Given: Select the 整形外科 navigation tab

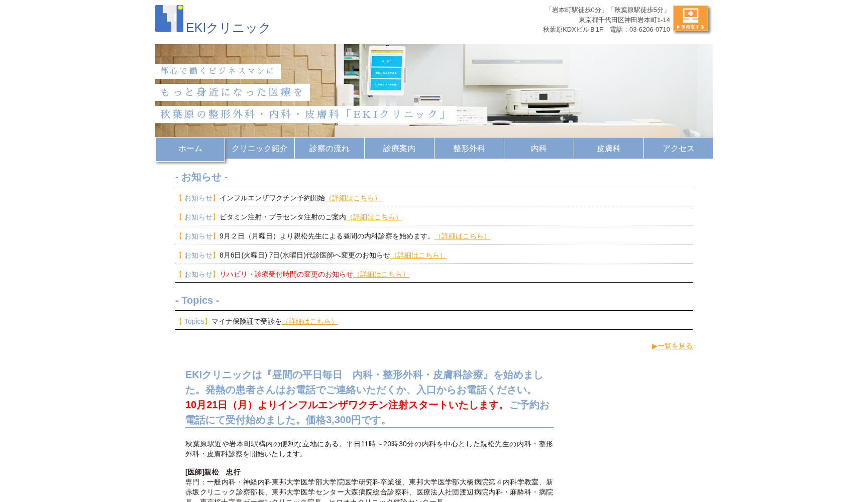Looking at the screenshot, I should tap(469, 148).
